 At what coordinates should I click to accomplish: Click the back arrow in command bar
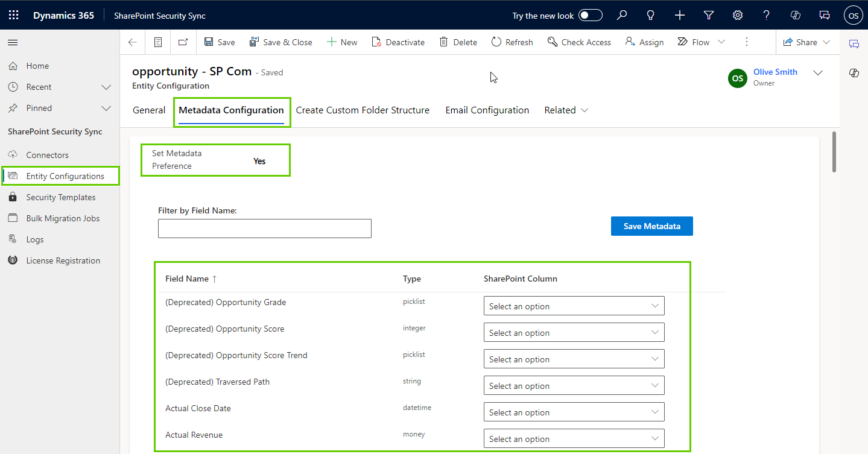click(x=133, y=42)
